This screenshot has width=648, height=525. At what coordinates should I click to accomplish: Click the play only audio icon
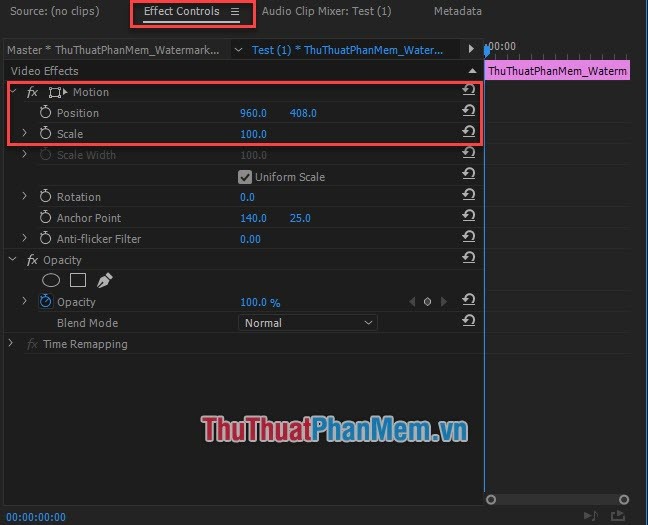tap(591, 515)
